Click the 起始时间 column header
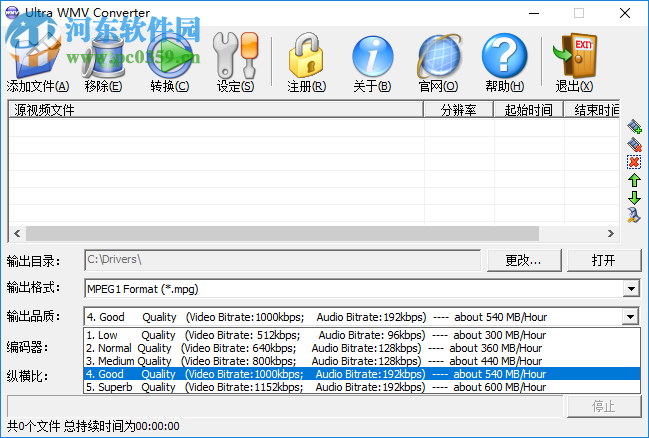 click(x=529, y=110)
